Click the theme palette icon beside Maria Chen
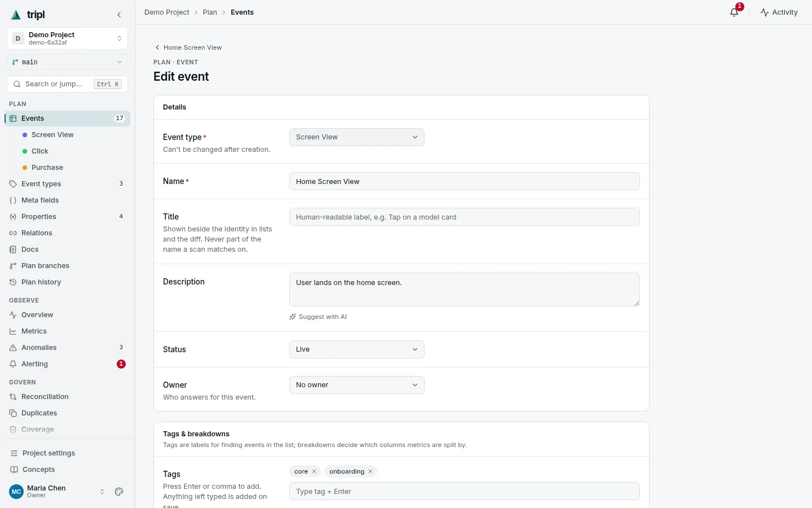This screenshot has height=508, width=812. coord(119,492)
